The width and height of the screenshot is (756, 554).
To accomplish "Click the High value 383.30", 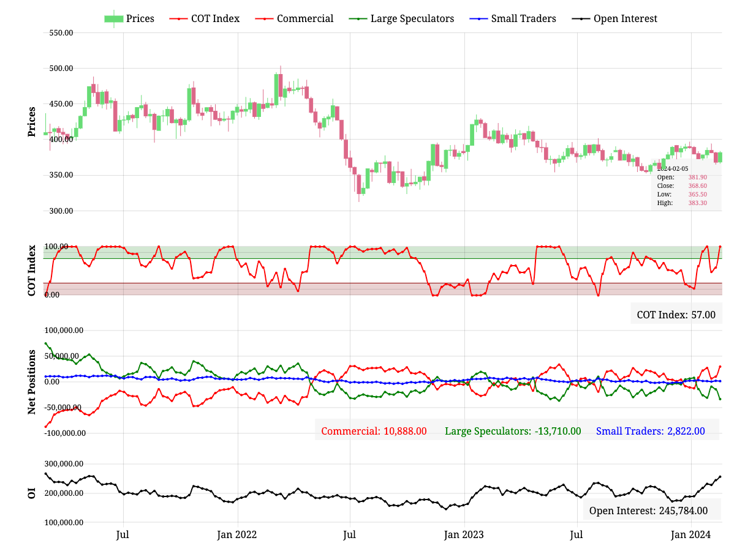I will pyautogui.click(x=697, y=203).
